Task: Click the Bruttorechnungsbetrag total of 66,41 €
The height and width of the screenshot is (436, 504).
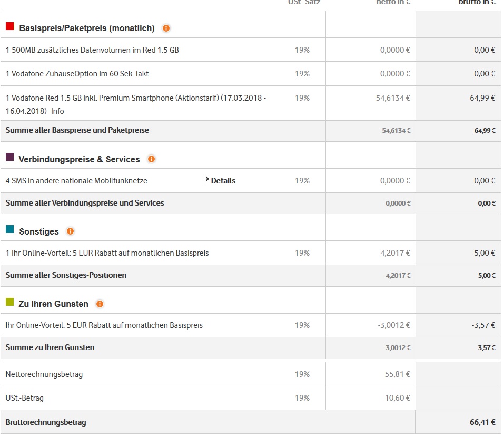Action: 482,422
